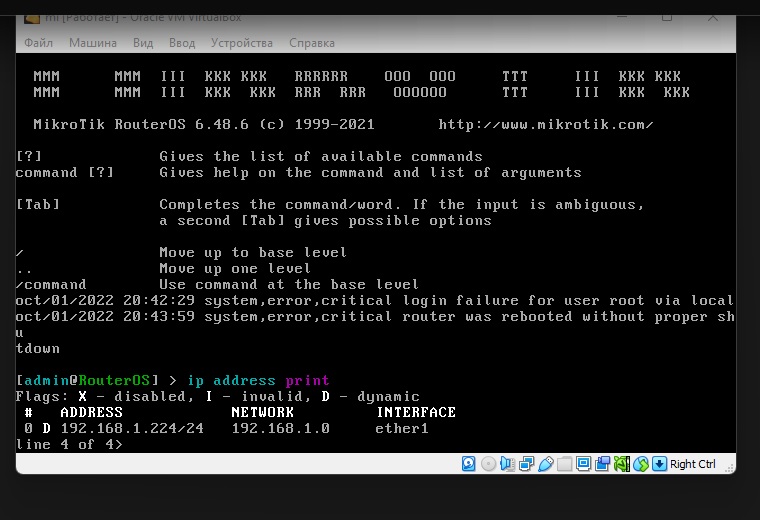This screenshot has height=520, width=760.
Task: Open the Файл menu
Action: click(x=38, y=43)
